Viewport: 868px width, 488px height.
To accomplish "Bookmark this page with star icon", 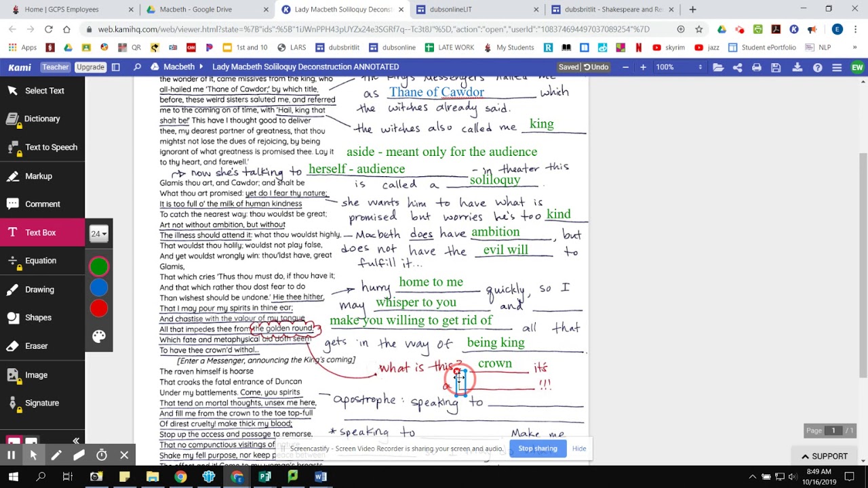I will [699, 29].
